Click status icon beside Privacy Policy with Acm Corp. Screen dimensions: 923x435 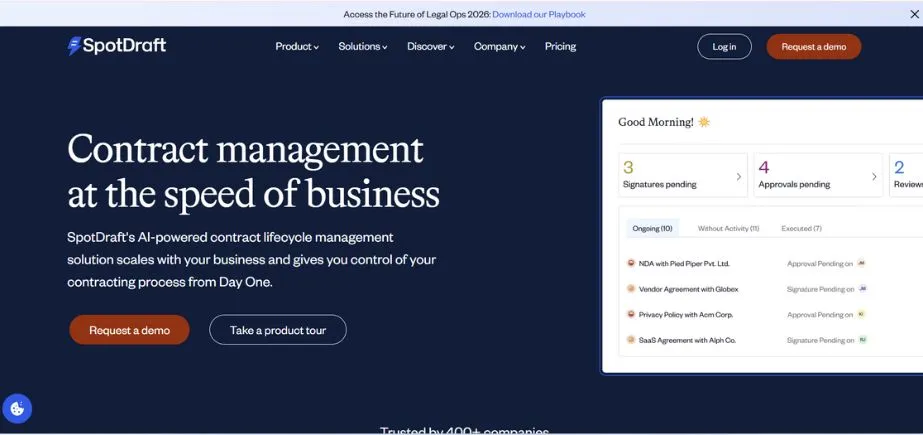click(631, 314)
